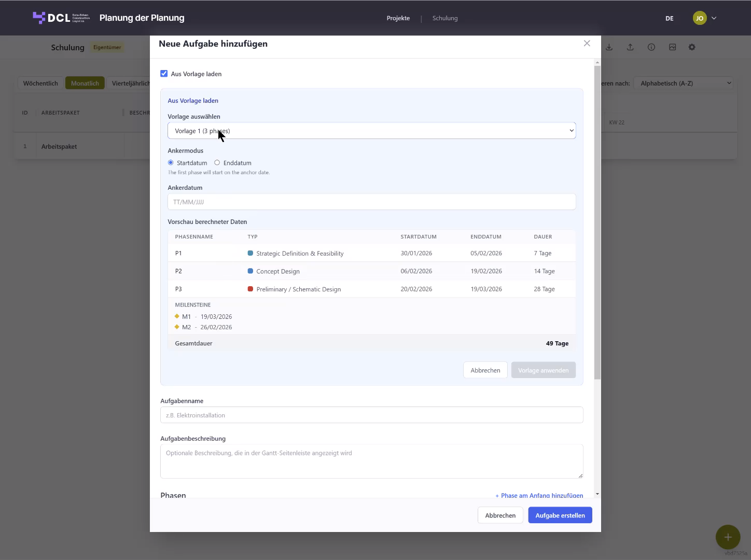Click the red Preliminary / Schematic Design swatch
Viewport: 751px width, 560px height.
pyautogui.click(x=251, y=289)
